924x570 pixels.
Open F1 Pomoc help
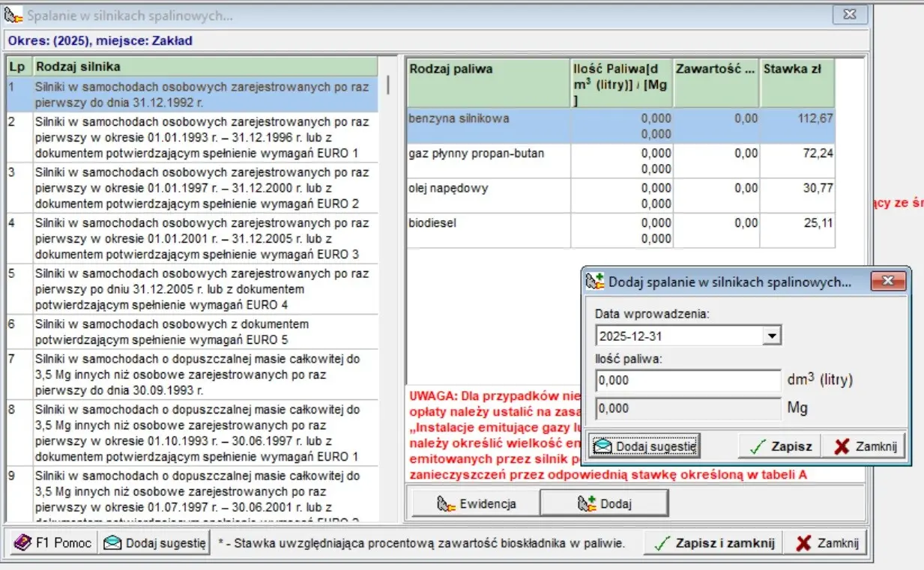coord(52,543)
